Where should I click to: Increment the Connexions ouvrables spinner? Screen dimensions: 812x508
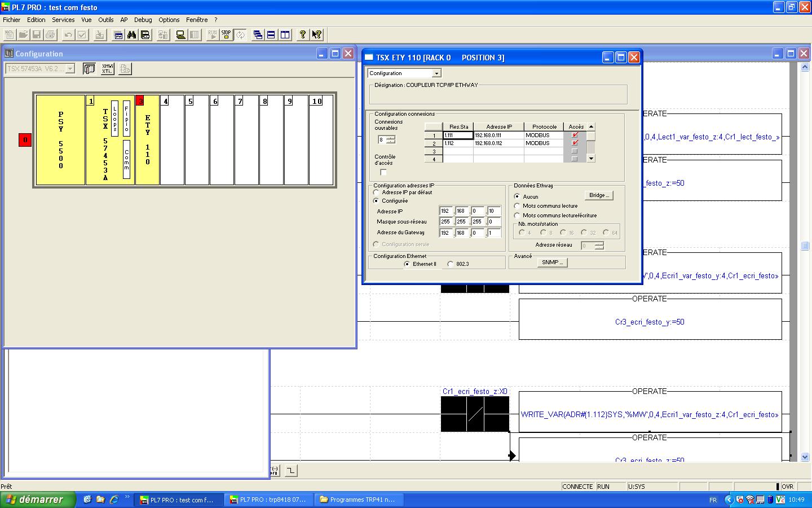click(x=391, y=137)
